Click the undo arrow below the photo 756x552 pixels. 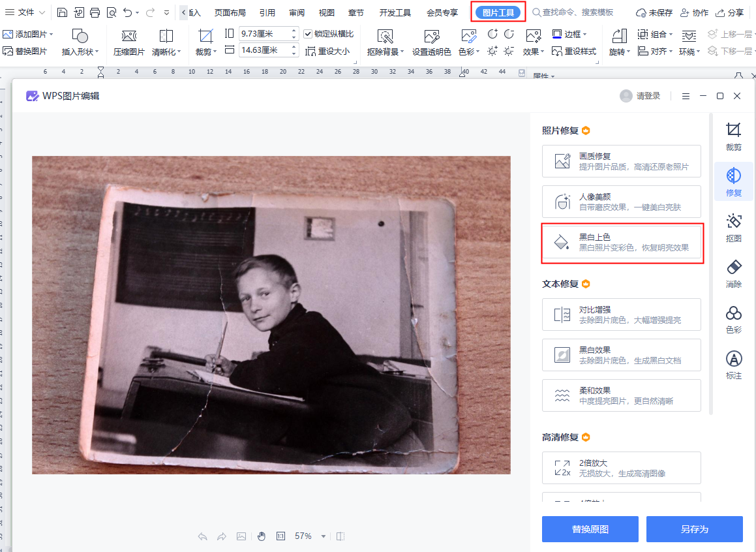(202, 536)
